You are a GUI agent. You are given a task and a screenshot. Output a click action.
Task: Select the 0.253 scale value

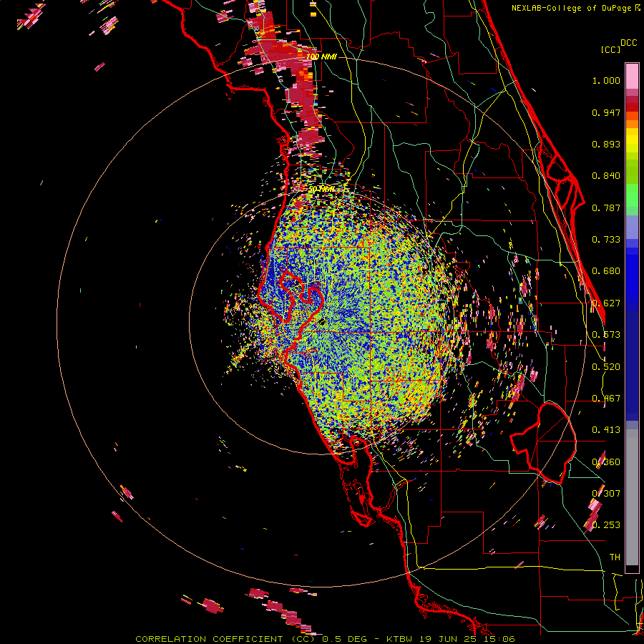point(606,525)
